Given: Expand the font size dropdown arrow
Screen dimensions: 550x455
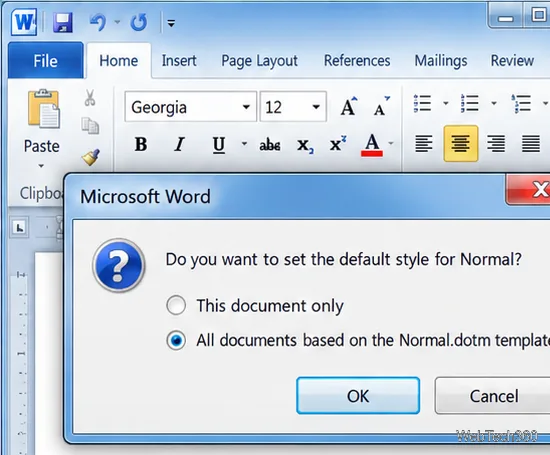Looking at the screenshot, I should [x=316, y=107].
